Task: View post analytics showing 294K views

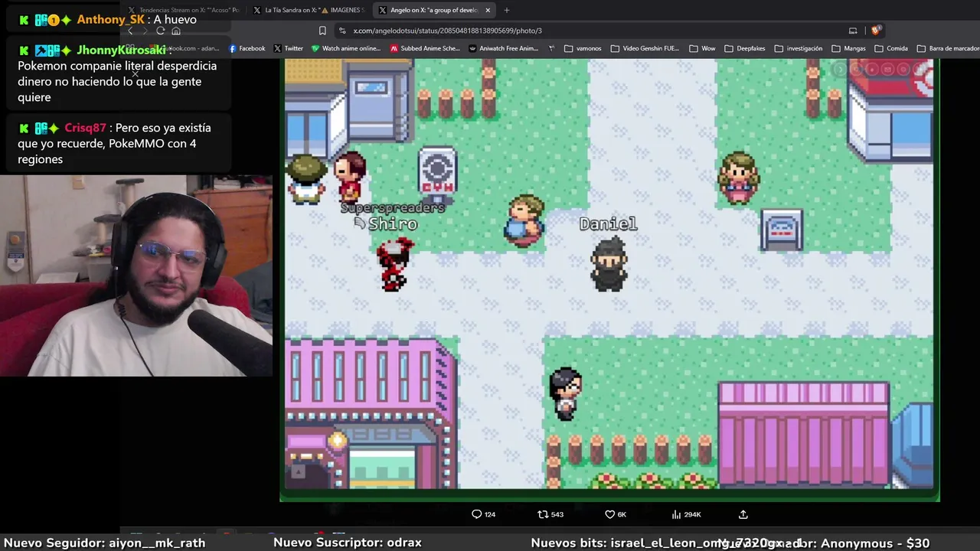Action: coord(687,514)
